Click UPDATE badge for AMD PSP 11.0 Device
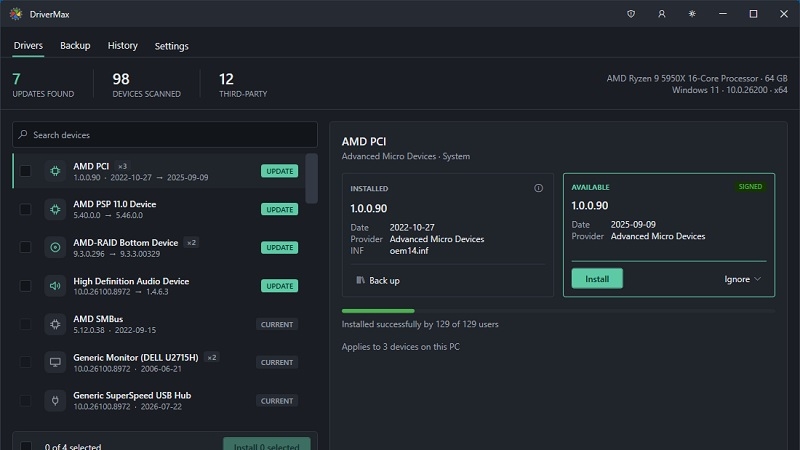The width and height of the screenshot is (800, 450). tap(280, 209)
